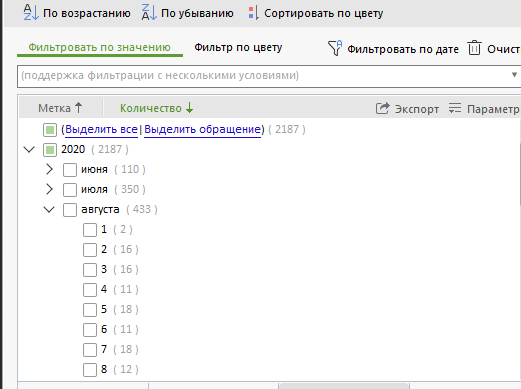Sort list by Метка column

55,108
